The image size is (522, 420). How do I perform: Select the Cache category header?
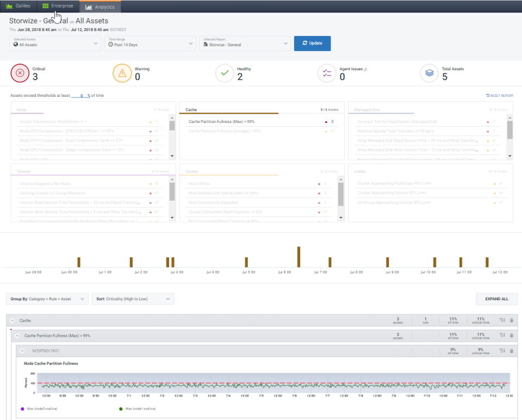pyautogui.click(x=262, y=109)
